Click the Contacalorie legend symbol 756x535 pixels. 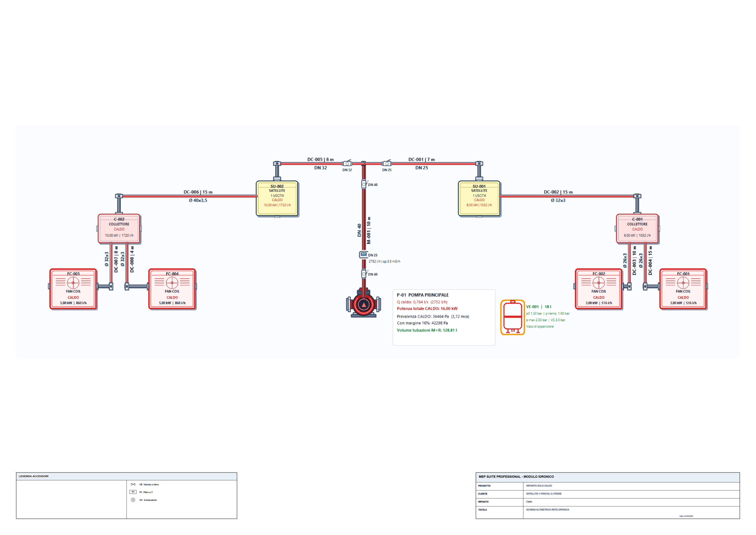tap(133, 500)
